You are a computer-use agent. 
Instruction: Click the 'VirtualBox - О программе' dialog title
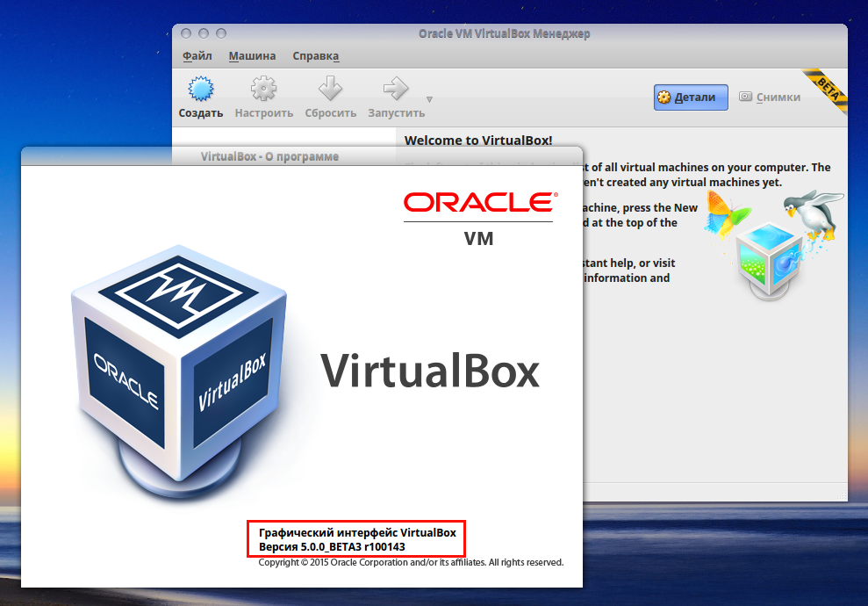[x=269, y=156]
